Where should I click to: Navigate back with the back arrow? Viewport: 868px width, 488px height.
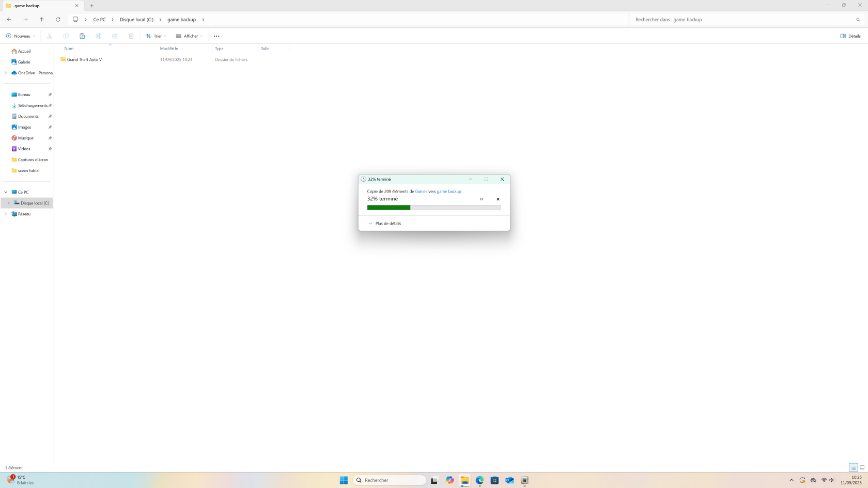pyautogui.click(x=9, y=20)
